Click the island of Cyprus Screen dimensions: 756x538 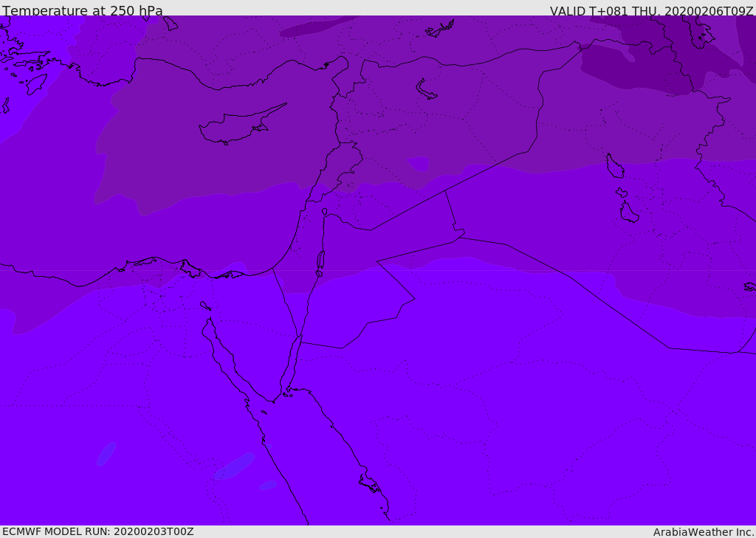235,127
